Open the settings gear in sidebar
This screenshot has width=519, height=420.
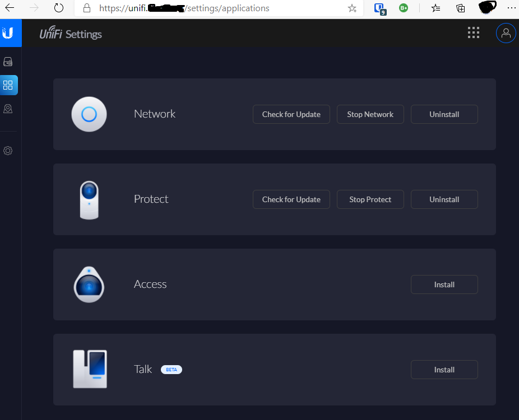click(8, 151)
